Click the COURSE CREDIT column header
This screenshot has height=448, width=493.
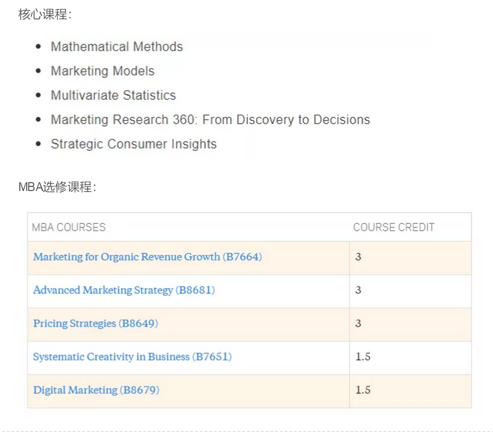(394, 227)
